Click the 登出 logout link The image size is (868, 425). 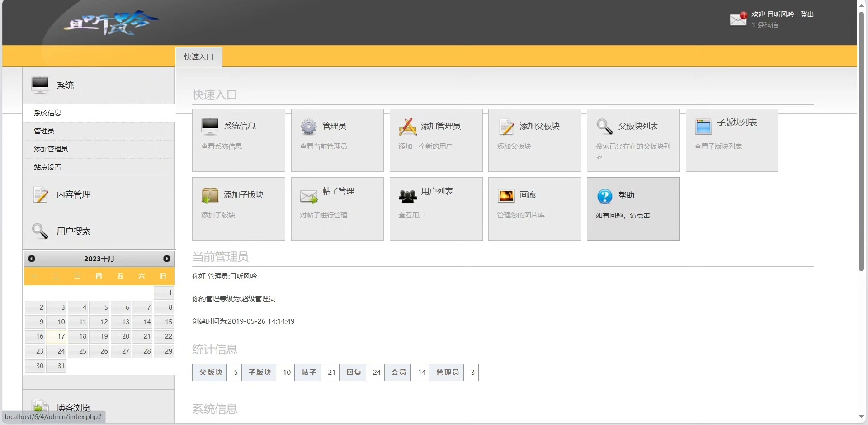pyautogui.click(x=807, y=14)
